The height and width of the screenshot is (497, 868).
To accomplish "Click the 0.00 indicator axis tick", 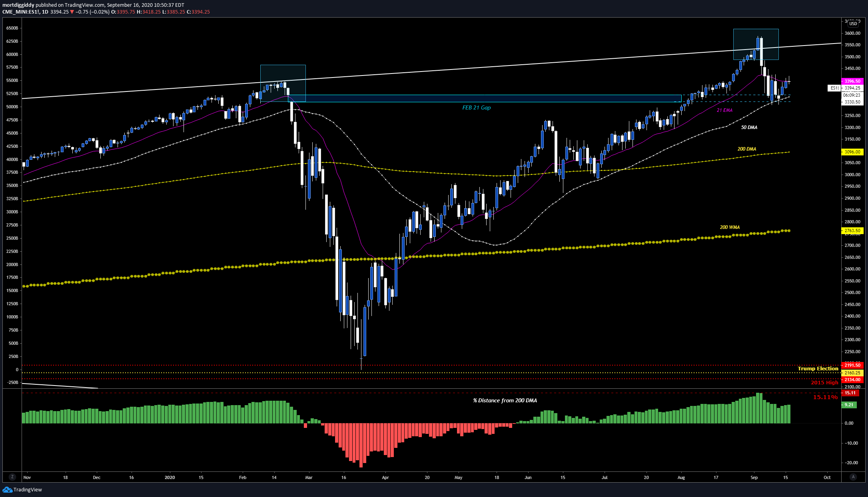I will [x=848, y=423].
